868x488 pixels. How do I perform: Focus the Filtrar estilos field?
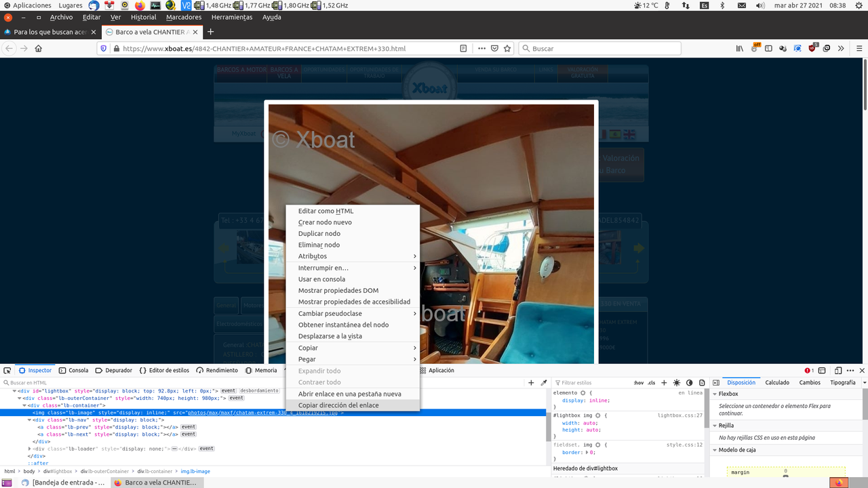click(591, 383)
